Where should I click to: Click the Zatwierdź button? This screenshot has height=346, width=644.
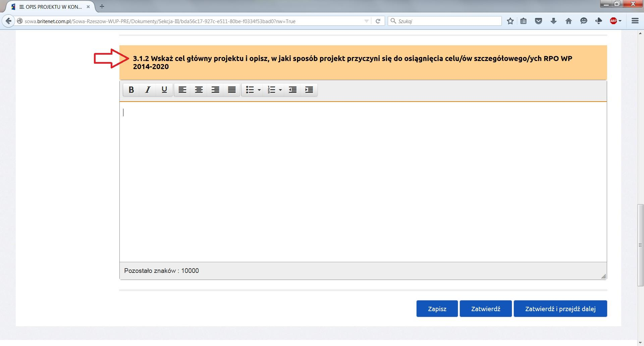tap(486, 309)
